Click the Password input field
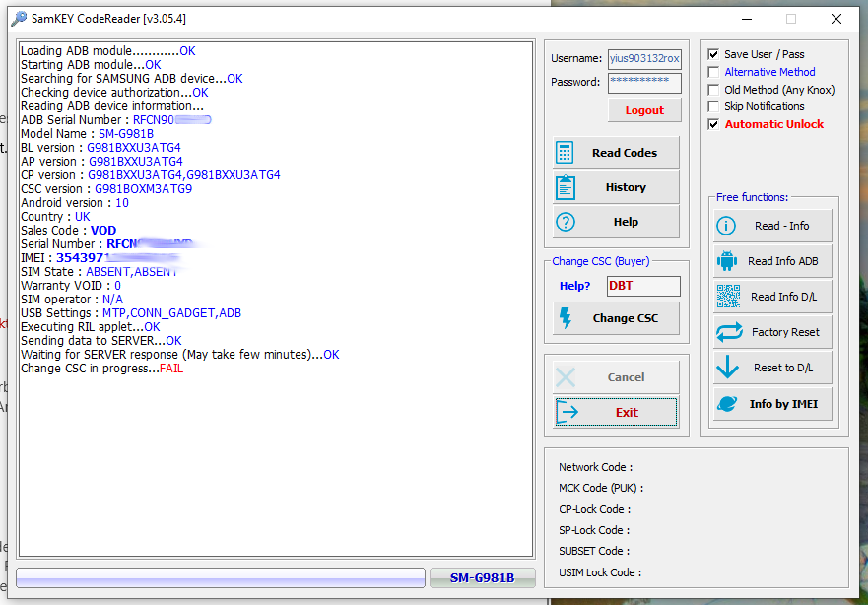The height and width of the screenshot is (605, 868). pos(644,83)
